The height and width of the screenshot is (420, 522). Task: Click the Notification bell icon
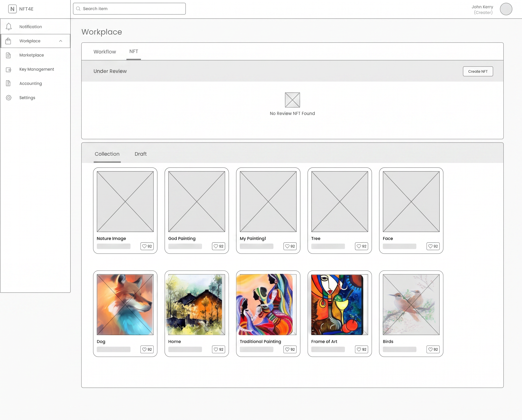coord(9,27)
